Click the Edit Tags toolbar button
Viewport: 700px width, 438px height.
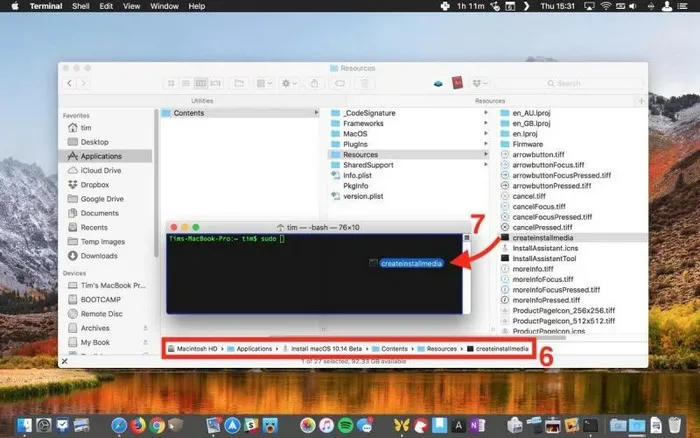pyautogui.click(x=340, y=83)
